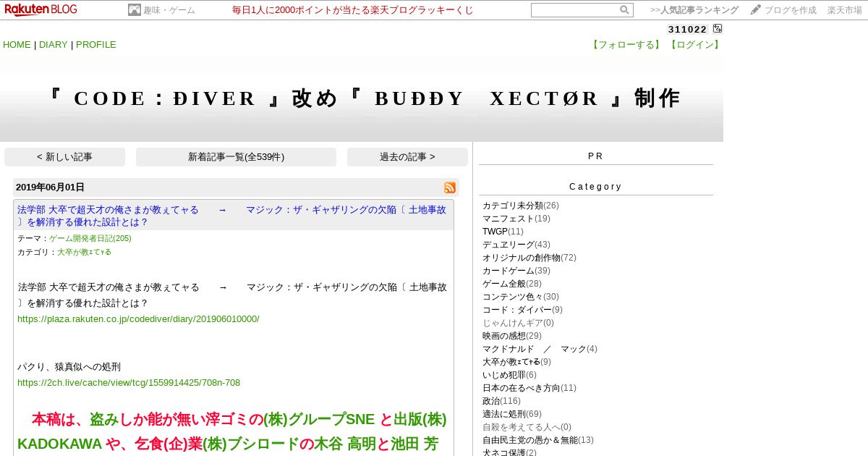Go to 新しい記事 button
The width and height of the screenshot is (868, 456).
[65, 157]
